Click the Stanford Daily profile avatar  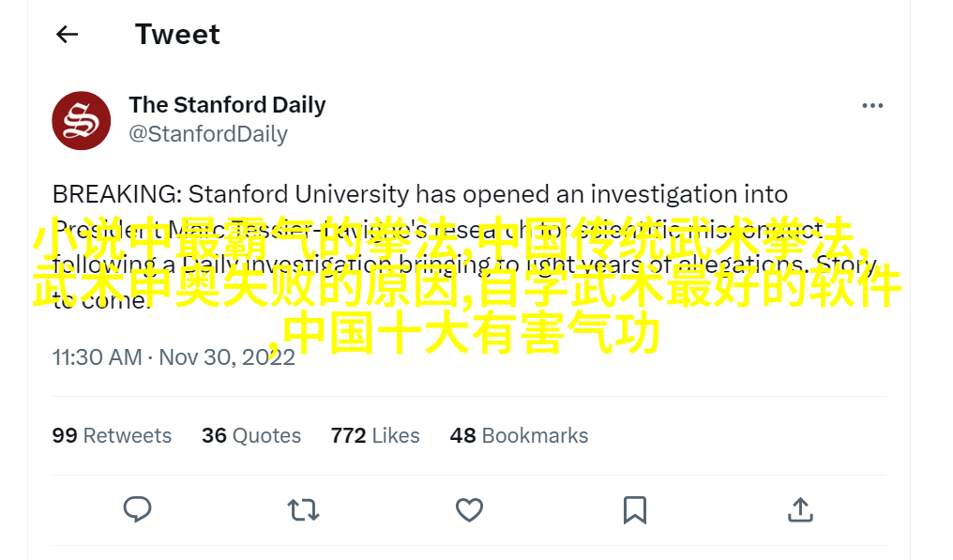tap(82, 120)
